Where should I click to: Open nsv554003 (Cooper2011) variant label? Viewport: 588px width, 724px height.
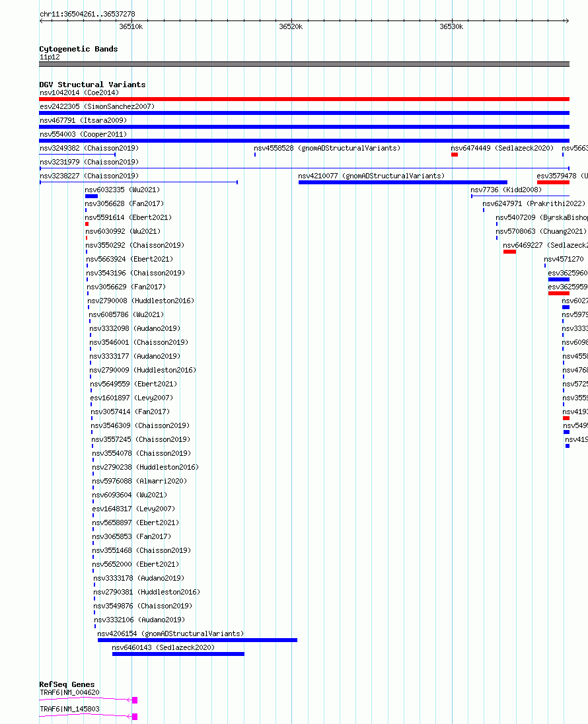coord(83,134)
